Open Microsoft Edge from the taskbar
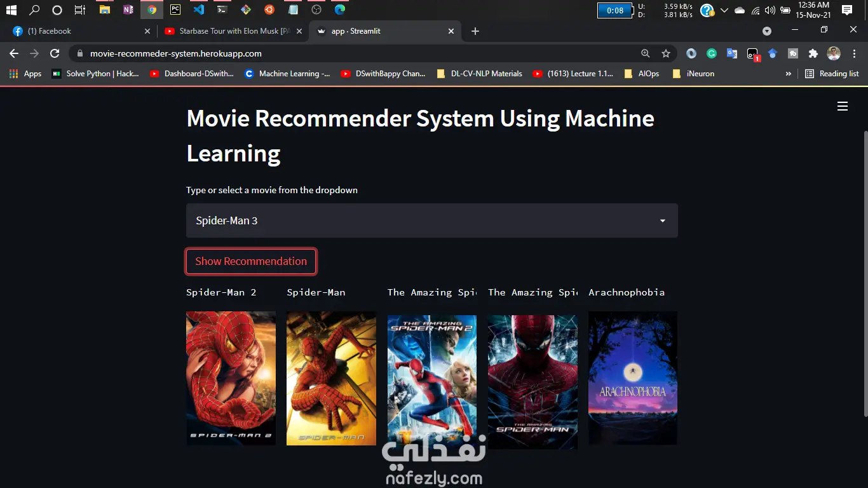Image resolution: width=868 pixels, height=488 pixels. tap(340, 10)
